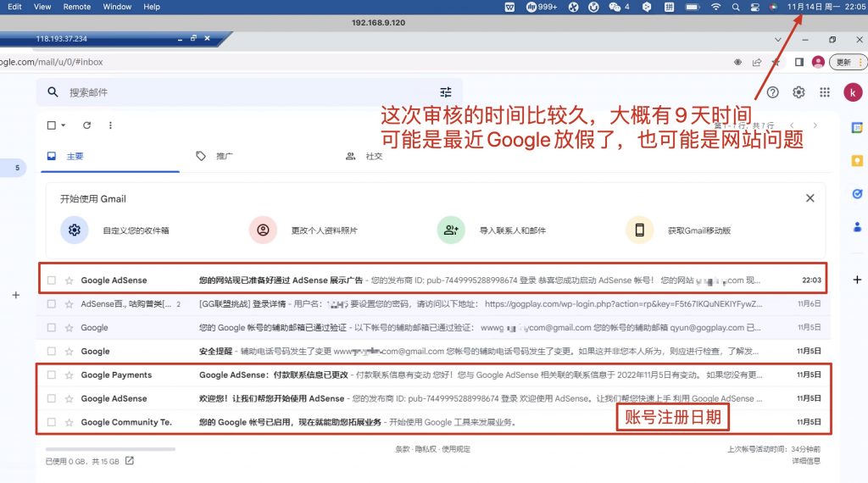Viewport: 868px width, 483px height.
Task: Open Google Calendar in side panel
Action: [857, 128]
